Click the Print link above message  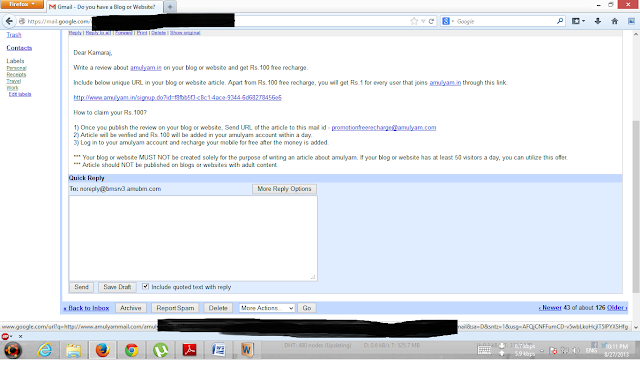[142, 33]
